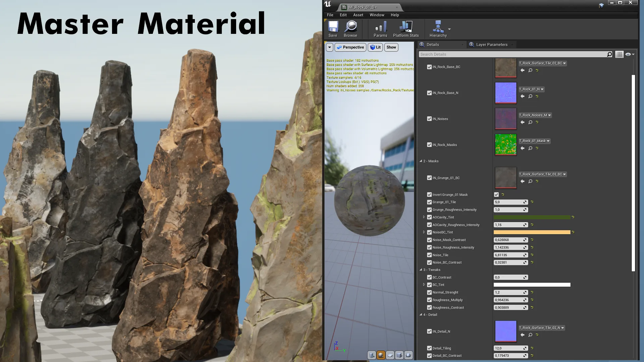The height and width of the screenshot is (362, 644).
Task: Use selected asset arrow for IN_Noises
Action: (x=522, y=122)
